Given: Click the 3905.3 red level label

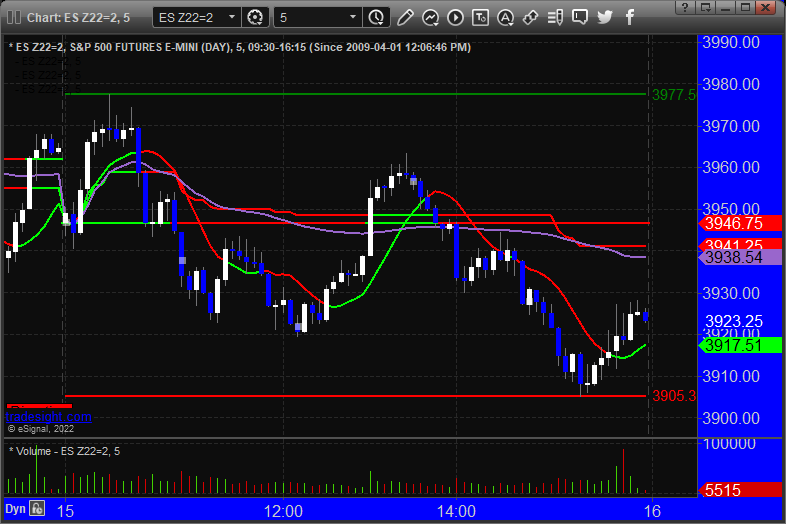Looking at the screenshot, I should [674, 396].
